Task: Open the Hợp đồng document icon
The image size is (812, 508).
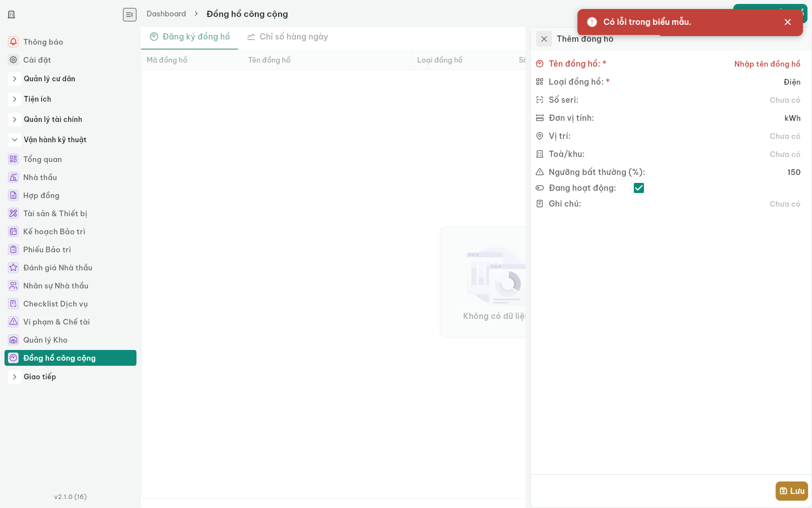Action: pyautogui.click(x=14, y=195)
